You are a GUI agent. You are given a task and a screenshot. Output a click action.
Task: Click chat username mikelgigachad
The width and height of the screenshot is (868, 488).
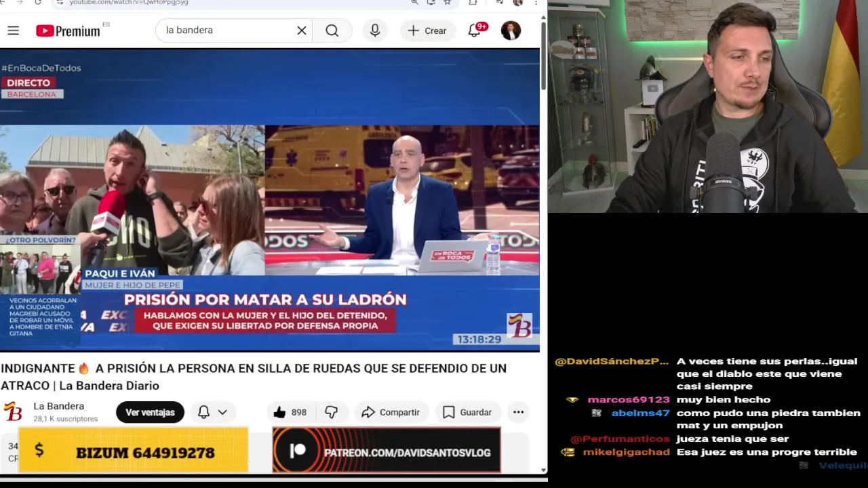[627, 452]
